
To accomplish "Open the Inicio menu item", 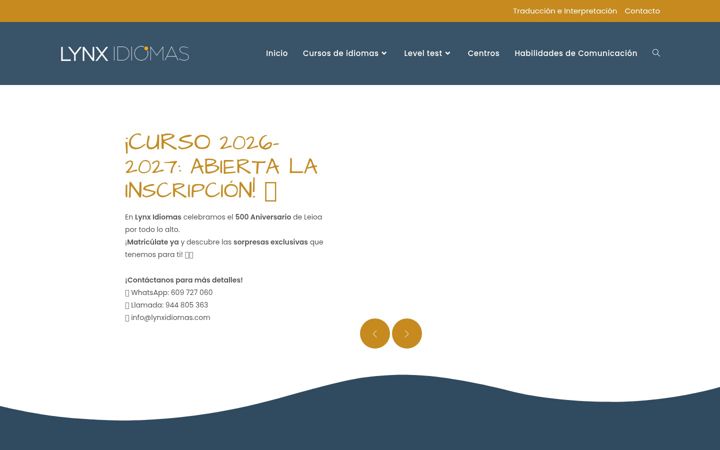I will pyautogui.click(x=276, y=53).
